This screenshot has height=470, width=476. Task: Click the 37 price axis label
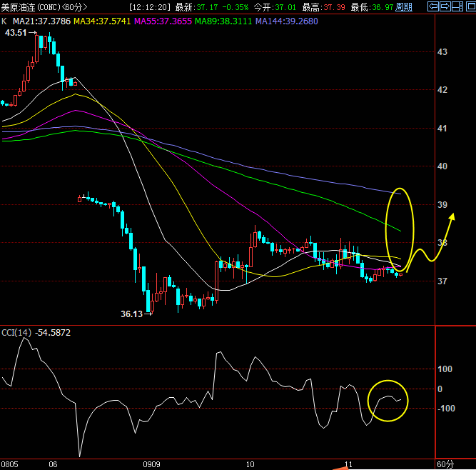pos(442,281)
